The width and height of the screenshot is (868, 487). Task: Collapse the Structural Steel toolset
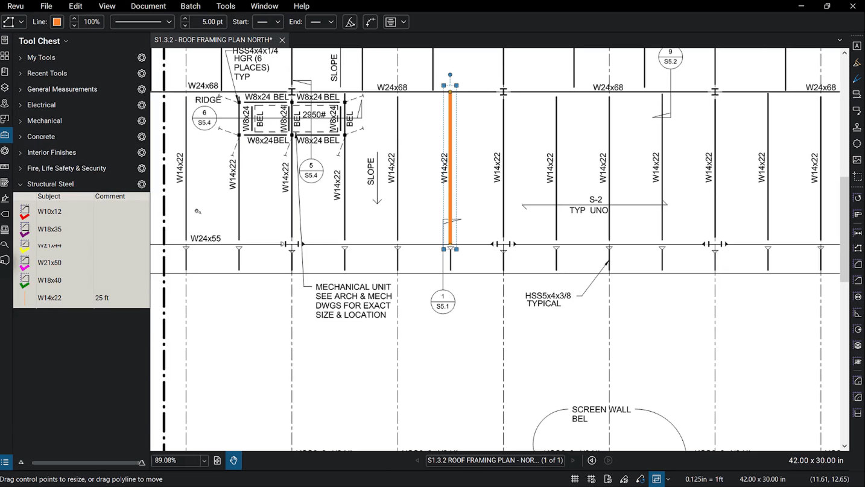pos(20,184)
